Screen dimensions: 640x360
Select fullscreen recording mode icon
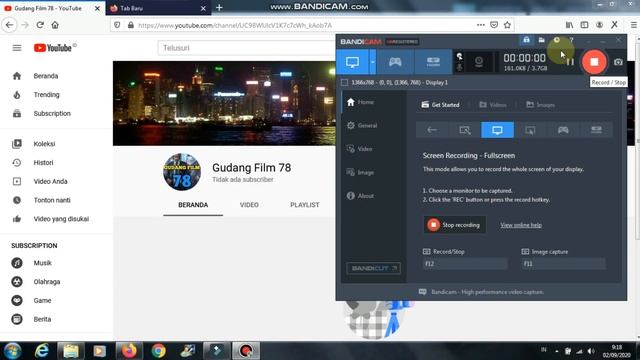(x=497, y=130)
